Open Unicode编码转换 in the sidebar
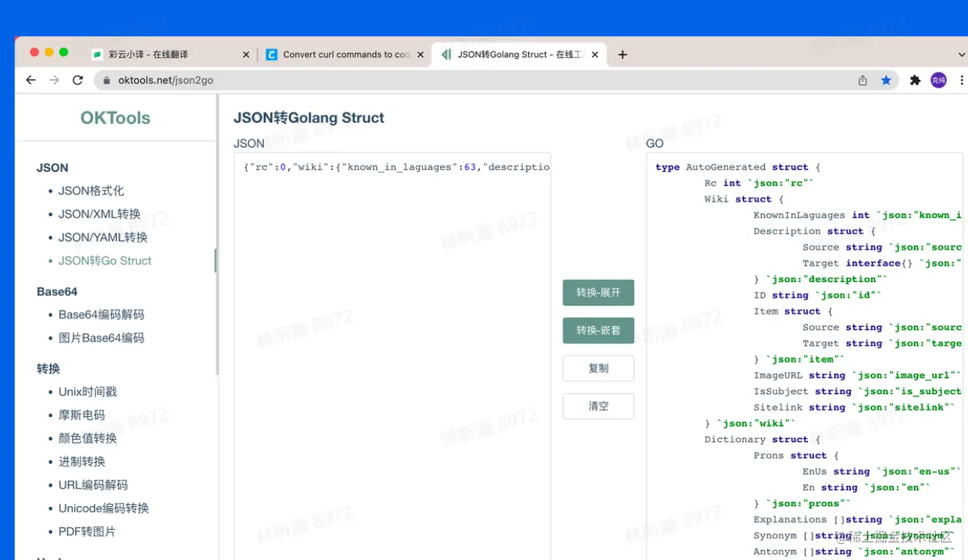This screenshot has height=560, width=968. click(104, 508)
